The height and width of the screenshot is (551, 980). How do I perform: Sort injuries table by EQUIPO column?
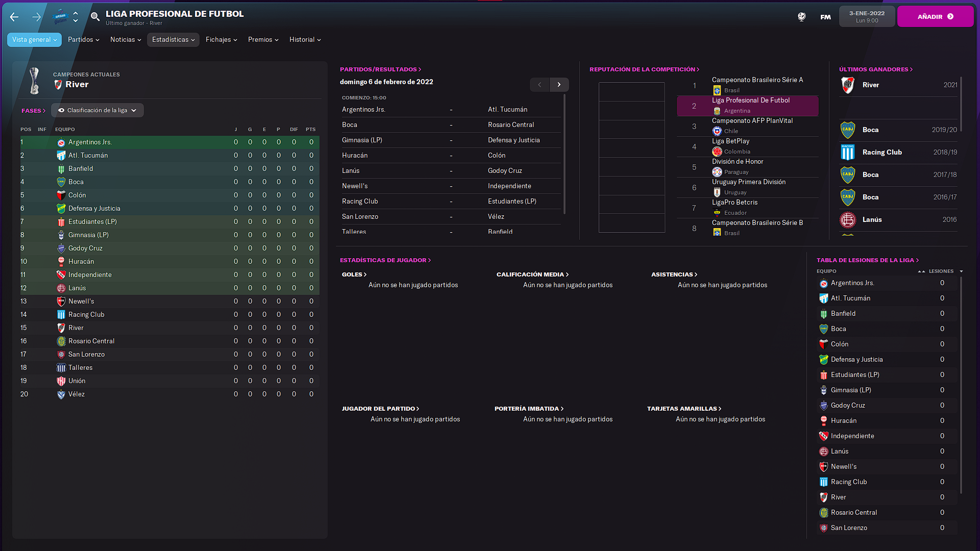pyautogui.click(x=826, y=271)
